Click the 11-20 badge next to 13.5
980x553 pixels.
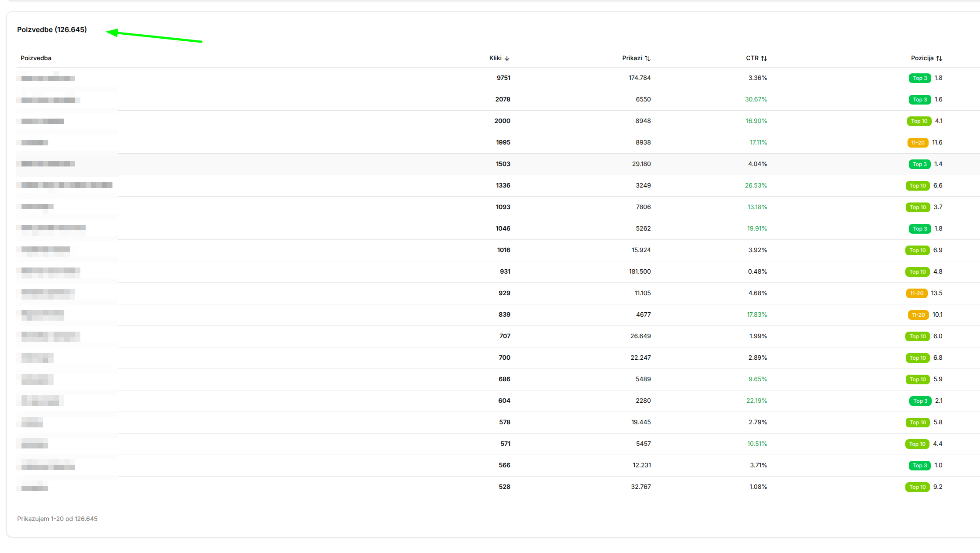pyautogui.click(x=917, y=293)
